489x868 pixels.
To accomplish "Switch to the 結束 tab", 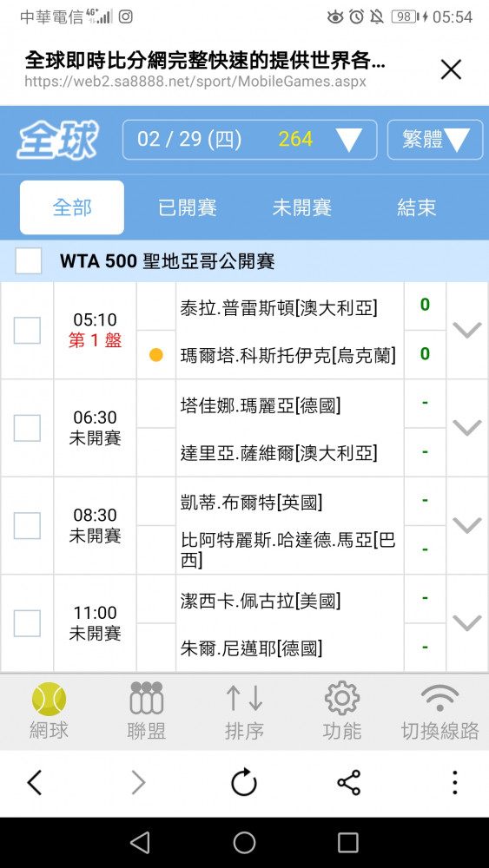I will click(416, 207).
